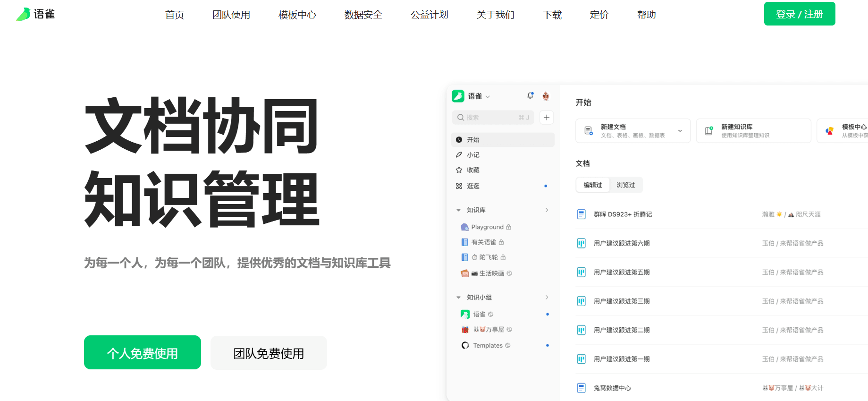
Task: Click the picture icon for 生活映画
Action: pyautogui.click(x=465, y=273)
